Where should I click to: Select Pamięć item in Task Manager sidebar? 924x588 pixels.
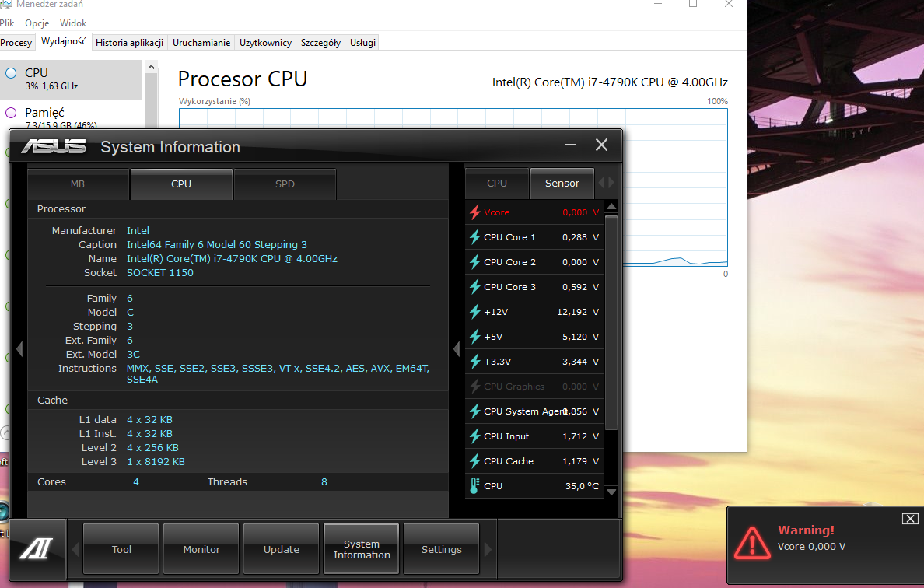coord(71,116)
